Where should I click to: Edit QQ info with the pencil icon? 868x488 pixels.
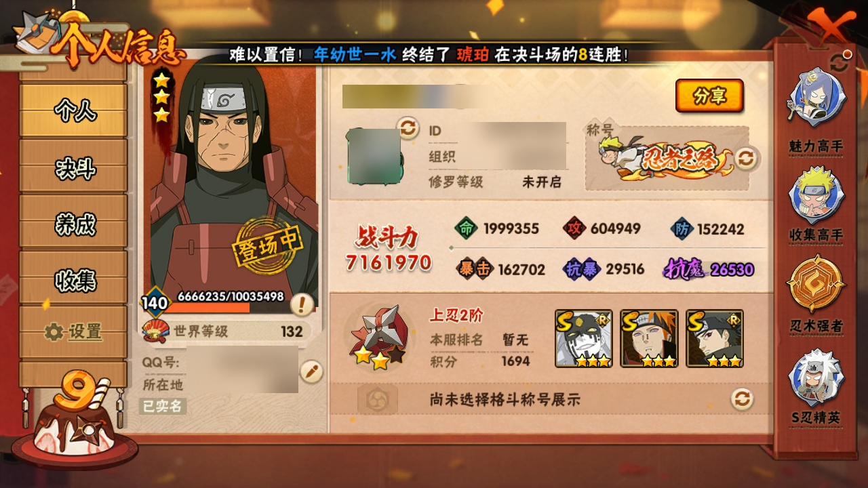point(311,371)
